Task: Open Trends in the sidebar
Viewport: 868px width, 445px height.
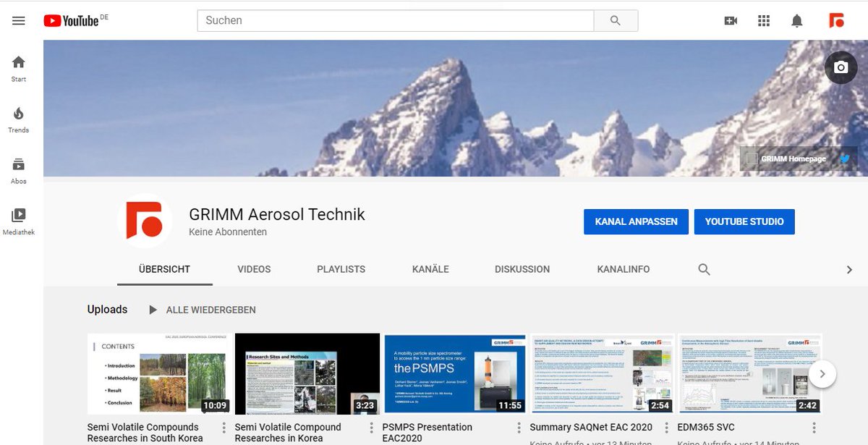Action: tap(19, 120)
